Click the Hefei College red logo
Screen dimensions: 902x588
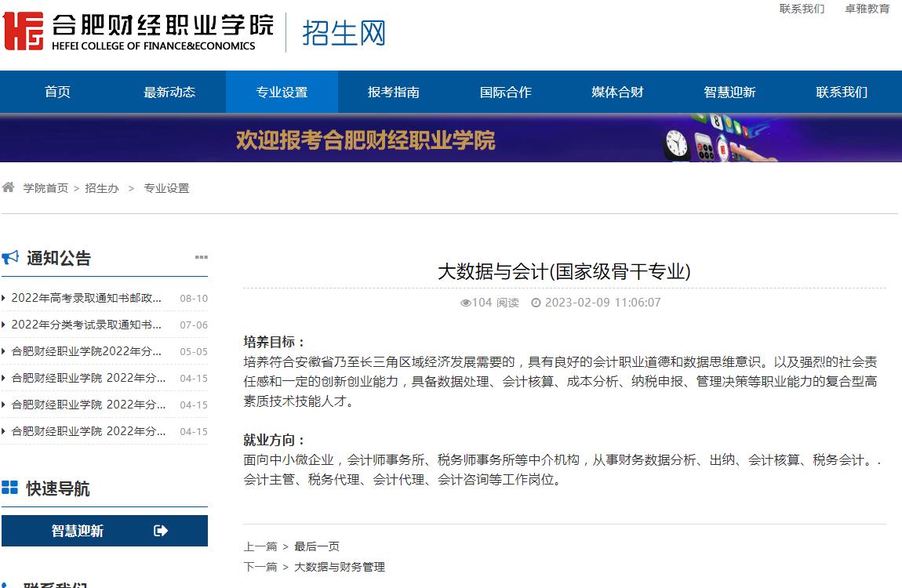23,31
